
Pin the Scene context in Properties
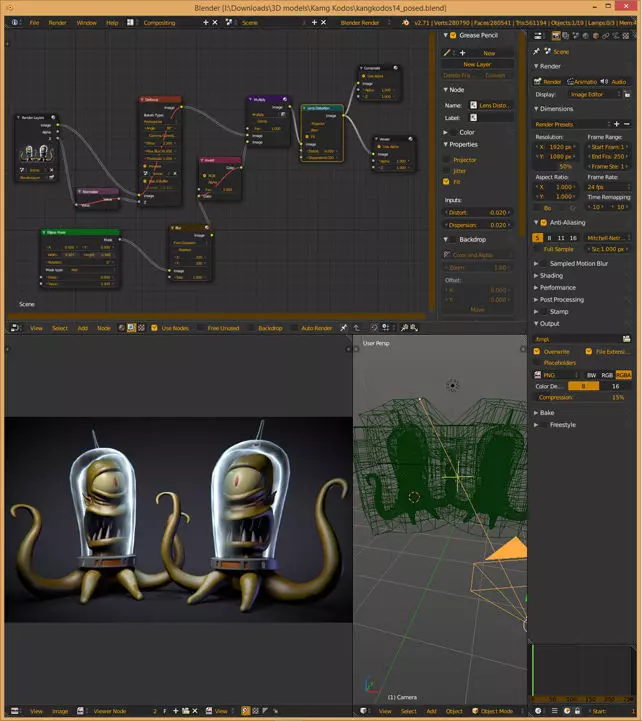(536, 52)
